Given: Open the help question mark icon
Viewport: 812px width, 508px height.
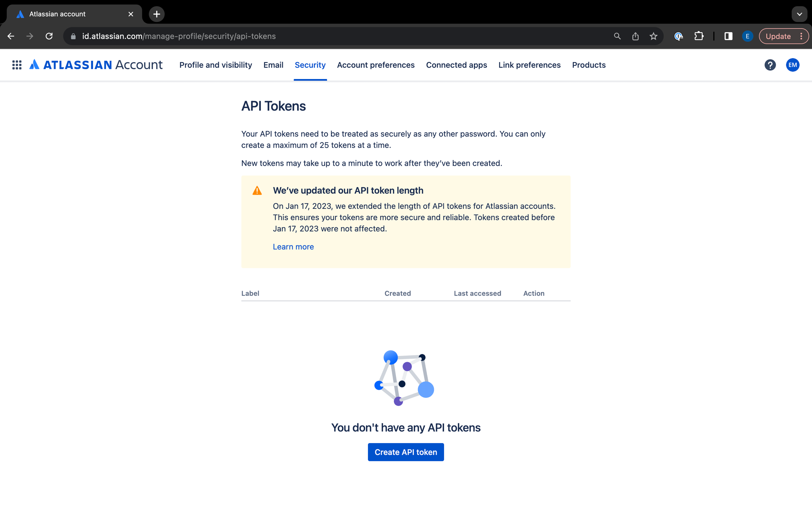Looking at the screenshot, I should point(770,65).
